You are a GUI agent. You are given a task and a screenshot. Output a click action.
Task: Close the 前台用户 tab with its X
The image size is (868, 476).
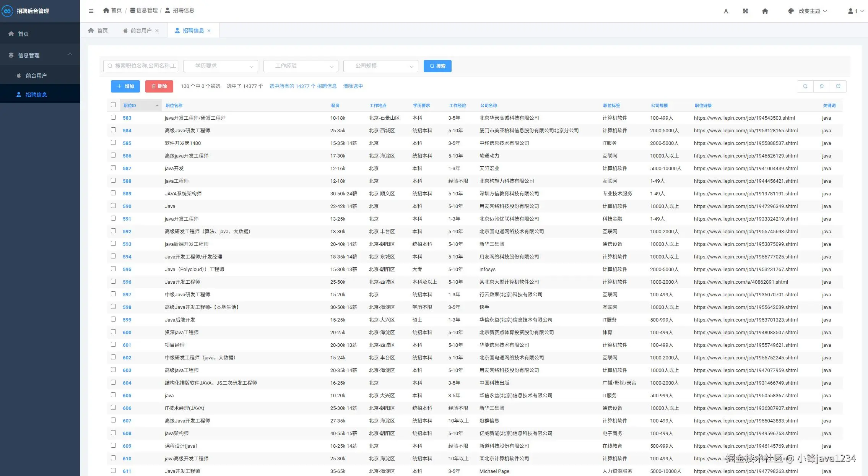pos(157,31)
